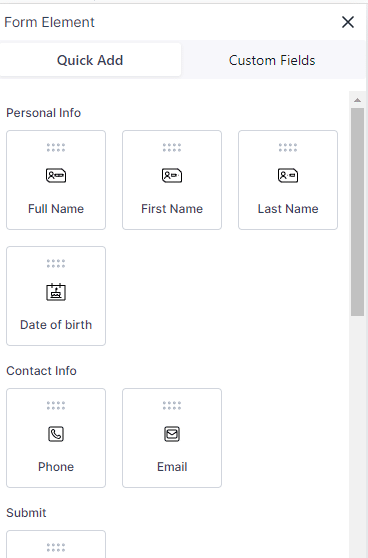Click the Last Name card icon
368x558 pixels.
point(288,175)
